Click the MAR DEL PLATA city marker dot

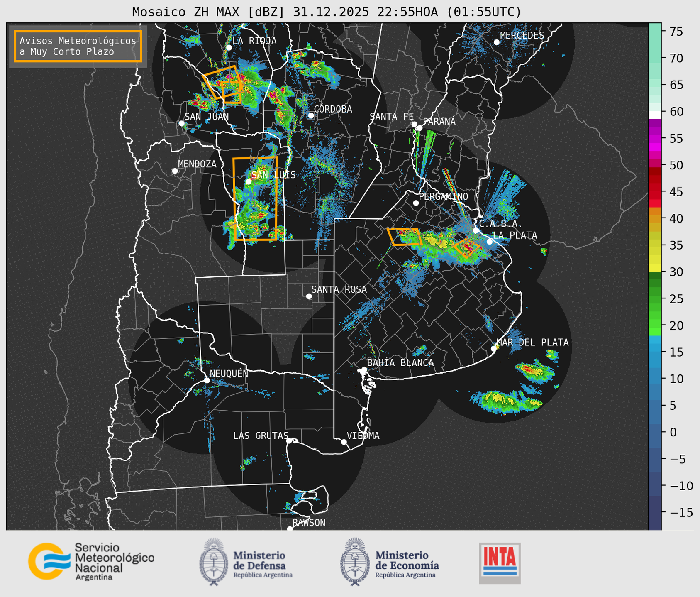pyautogui.click(x=494, y=349)
